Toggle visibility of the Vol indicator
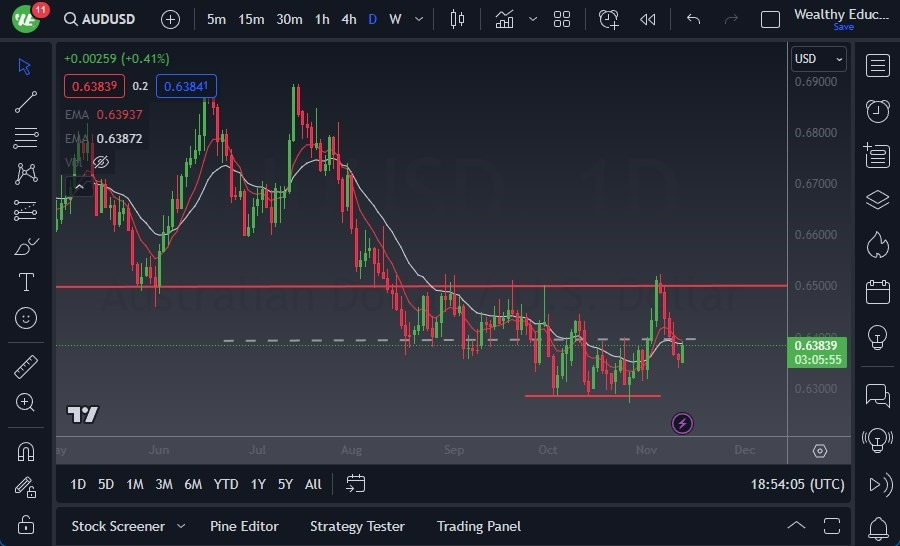 (101, 162)
